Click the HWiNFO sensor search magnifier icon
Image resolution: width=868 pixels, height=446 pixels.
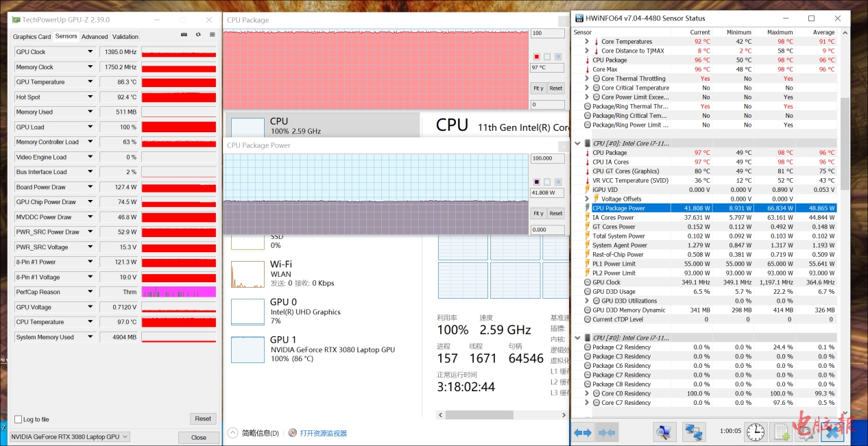click(664, 432)
